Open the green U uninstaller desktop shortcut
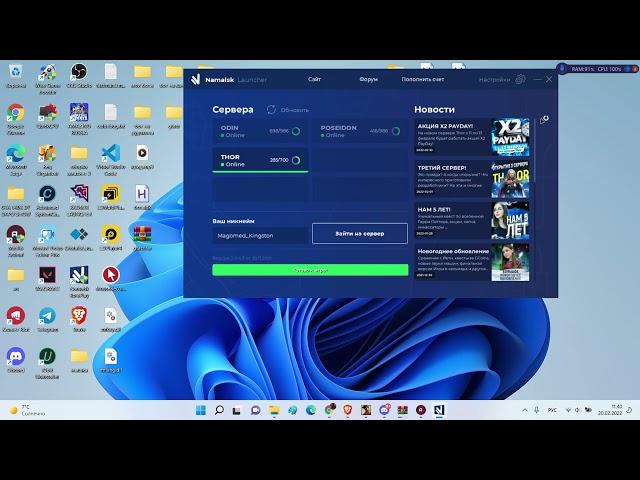The height and width of the screenshot is (480, 640). point(47,363)
